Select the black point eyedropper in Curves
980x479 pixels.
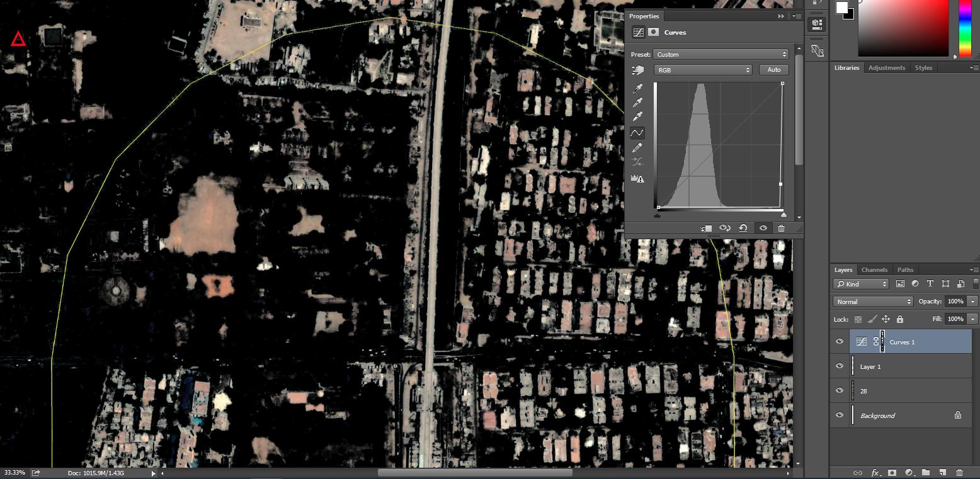coord(637,88)
